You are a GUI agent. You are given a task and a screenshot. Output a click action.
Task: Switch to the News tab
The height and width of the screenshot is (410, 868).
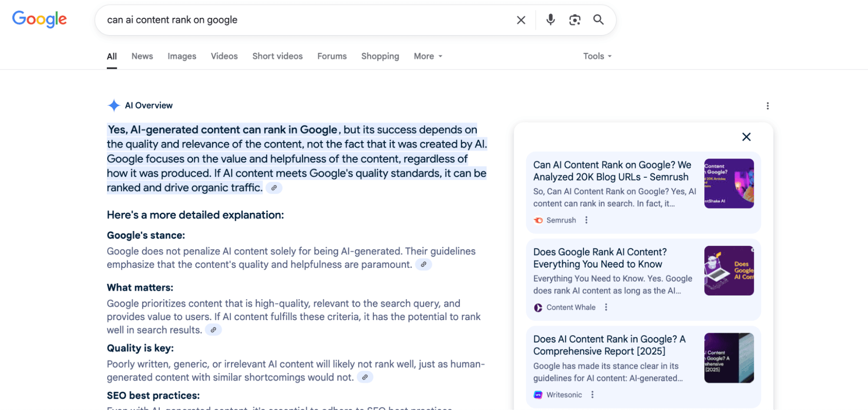[142, 56]
